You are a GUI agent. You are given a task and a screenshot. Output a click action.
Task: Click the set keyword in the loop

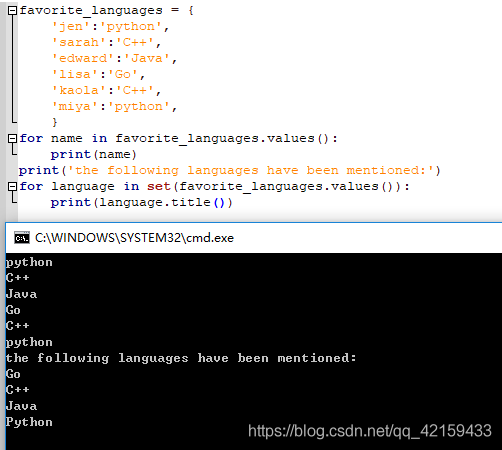point(159,186)
